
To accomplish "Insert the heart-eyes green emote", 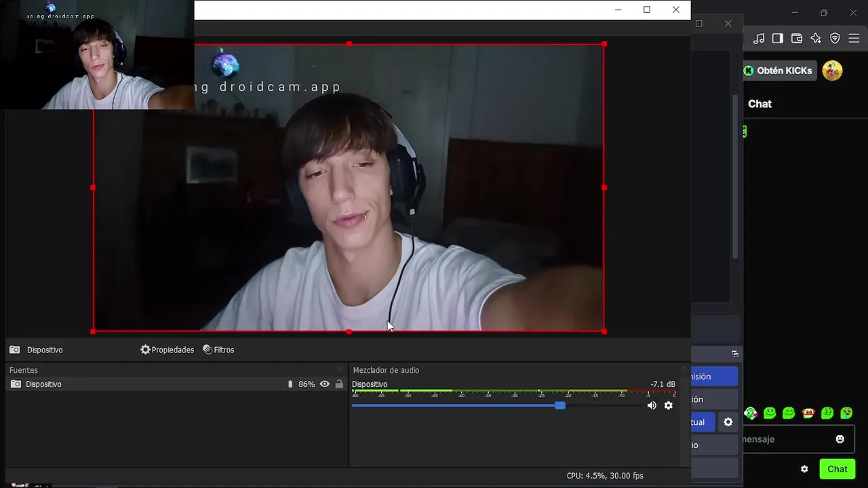I will (846, 413).
